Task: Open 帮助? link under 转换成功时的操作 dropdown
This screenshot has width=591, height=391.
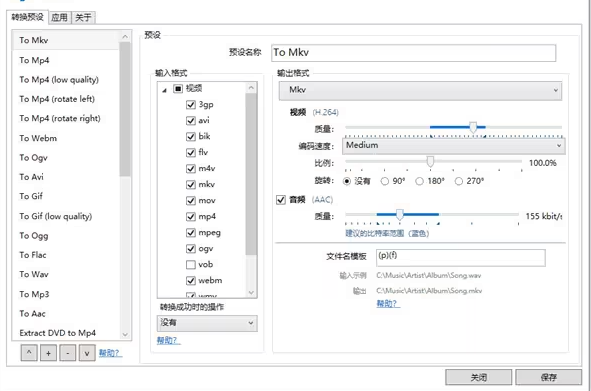Action: click(168, 340)
